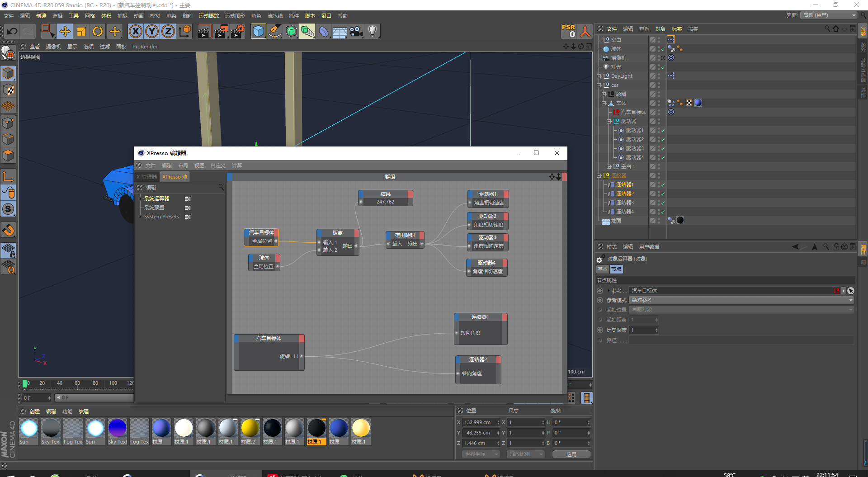Open 角色 main menu
The height and width of the screenshot is (477, 868).
coord(256,16)
